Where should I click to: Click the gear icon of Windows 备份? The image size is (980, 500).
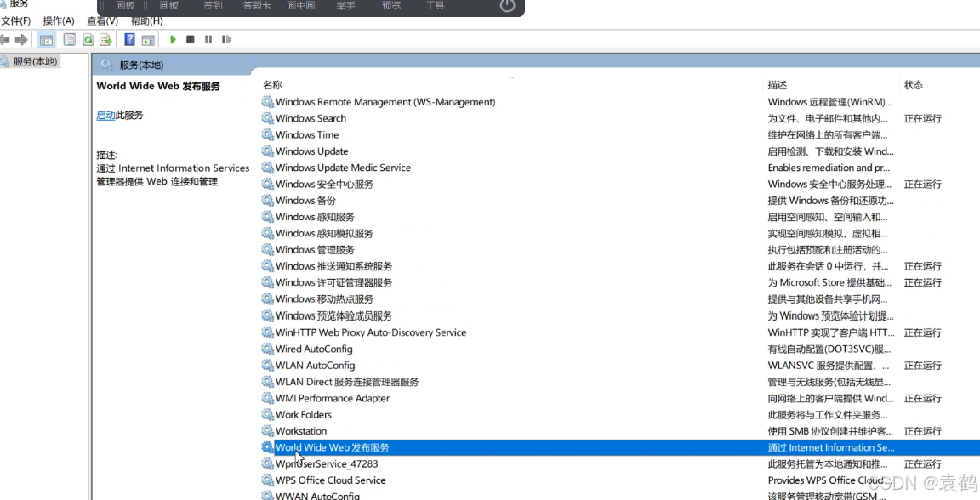[267, 200]
